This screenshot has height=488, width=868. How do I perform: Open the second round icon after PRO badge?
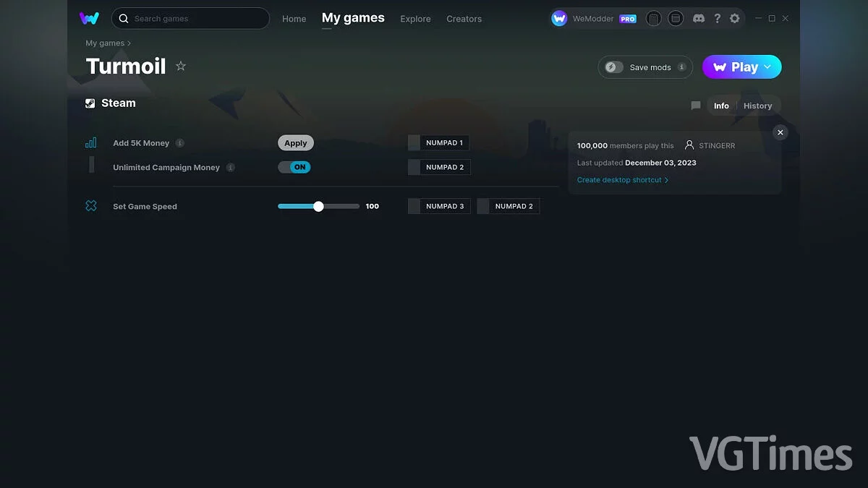click(x=676, y=18)
